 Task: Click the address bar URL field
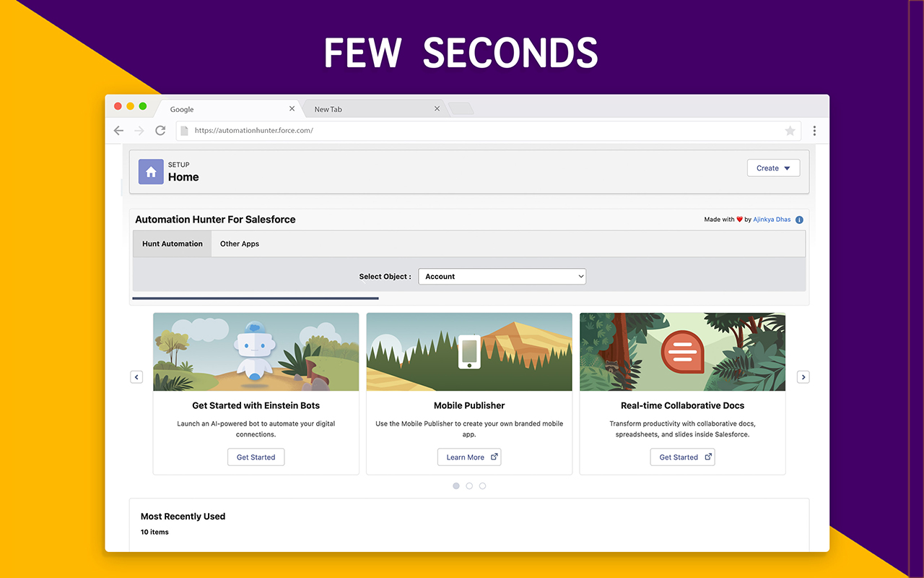pyautogui.click(x=487, y=131)
